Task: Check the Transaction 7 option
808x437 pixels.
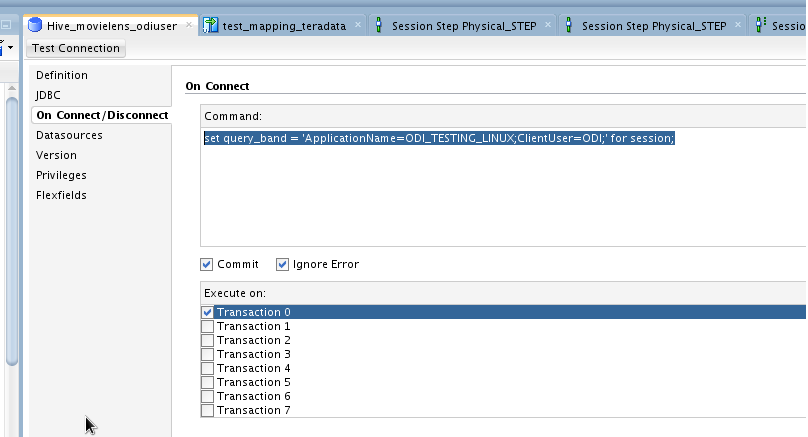Action: pyautogui.click(x=207, y=410)
